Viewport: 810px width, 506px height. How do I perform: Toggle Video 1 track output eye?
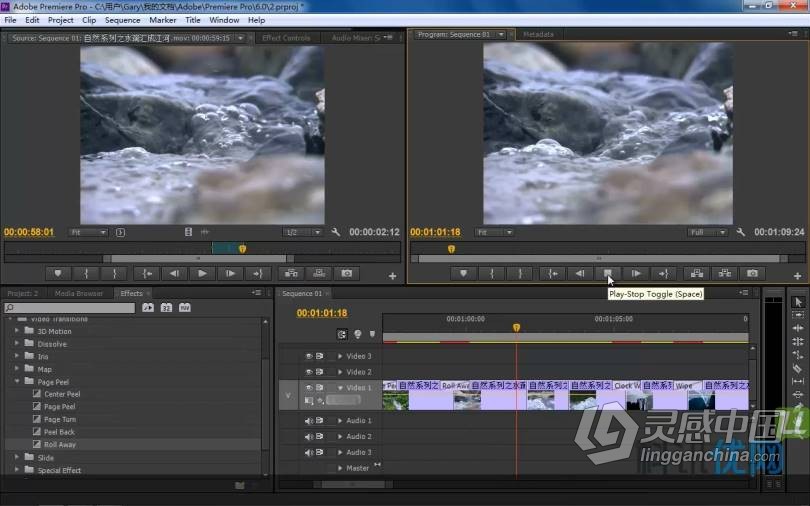(308, 387)
